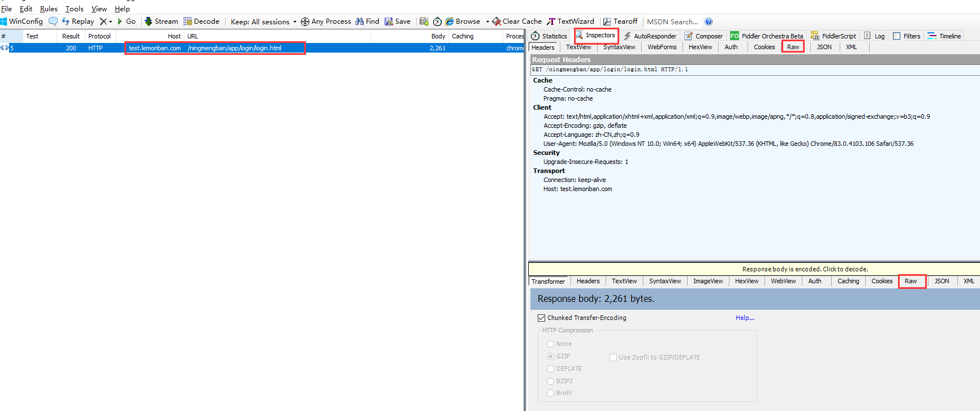Toggle Chunked Transfer-Encoding checkbox

(x=541, y=318)
